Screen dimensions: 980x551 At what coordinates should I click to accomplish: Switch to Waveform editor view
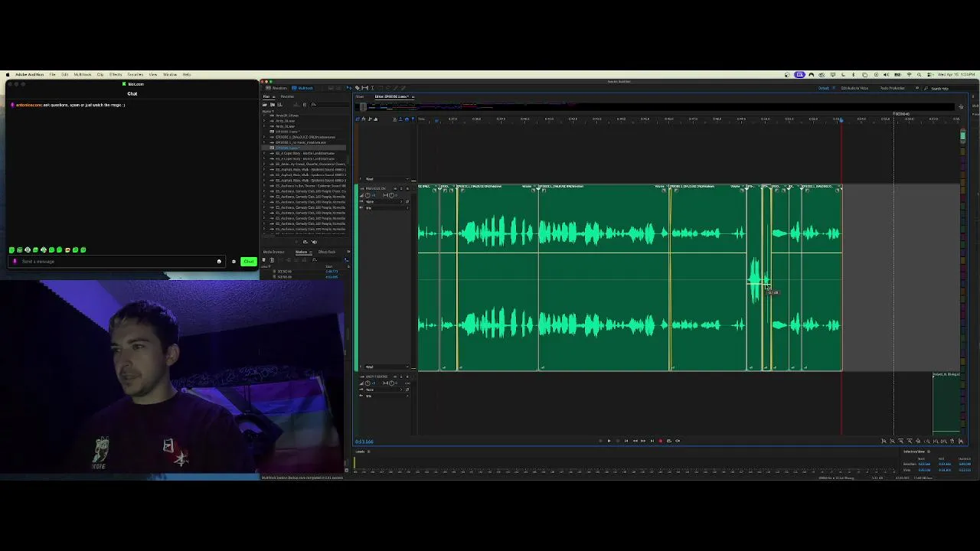pyautogui.click(x=276, y=88)
